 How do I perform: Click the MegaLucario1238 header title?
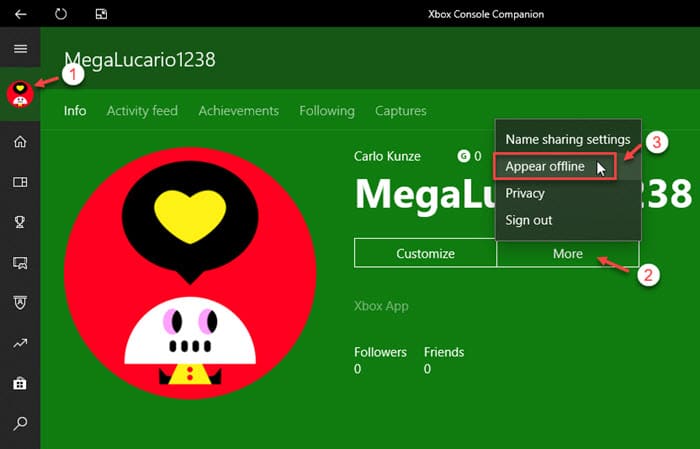point(139,60)
